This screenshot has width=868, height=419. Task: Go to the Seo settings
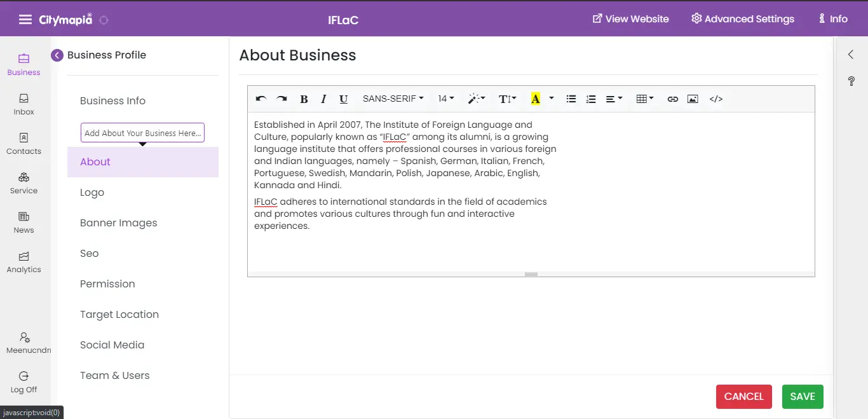[x=90, y=253]
